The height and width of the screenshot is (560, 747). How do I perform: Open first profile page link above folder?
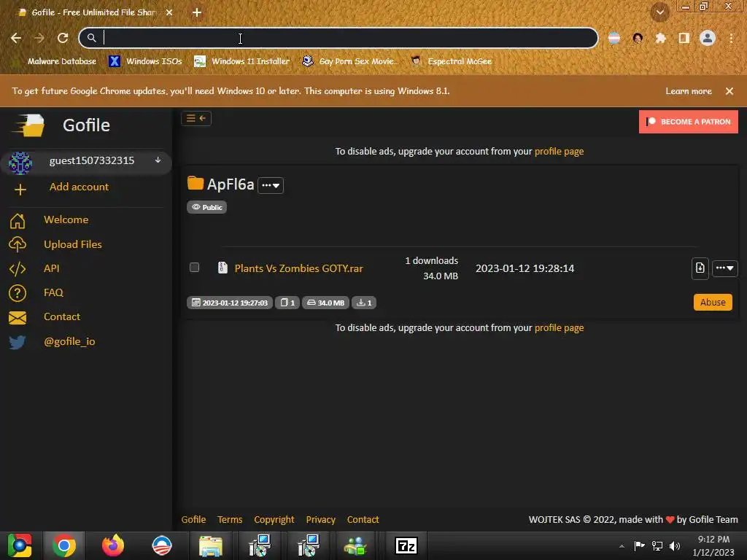[559, 152]
